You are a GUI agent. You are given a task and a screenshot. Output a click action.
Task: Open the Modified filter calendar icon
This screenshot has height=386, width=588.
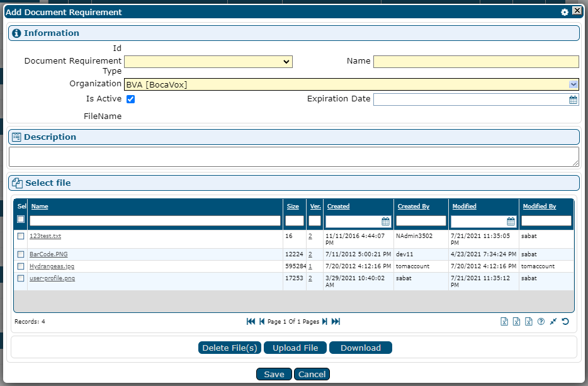coord(511,221)
